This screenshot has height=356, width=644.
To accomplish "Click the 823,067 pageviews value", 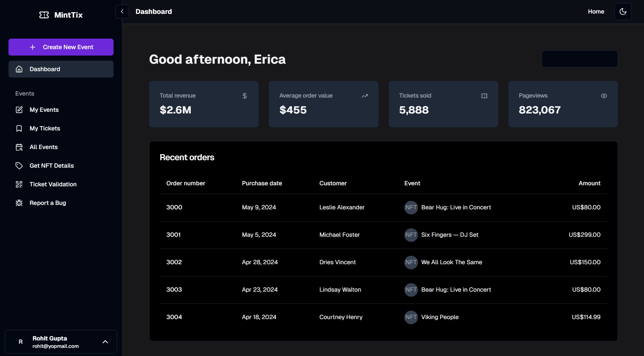I will pos(540,110).
